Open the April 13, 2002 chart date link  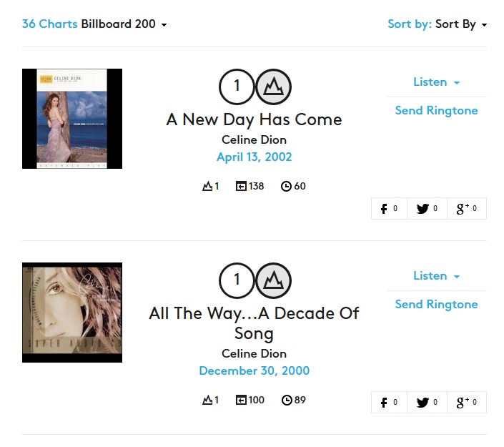[x=255, y=157]
